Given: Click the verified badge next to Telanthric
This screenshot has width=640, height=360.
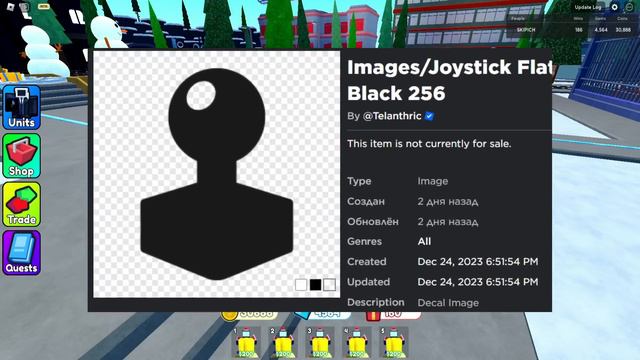Looking at the screenshot, I should coord(429,116).
